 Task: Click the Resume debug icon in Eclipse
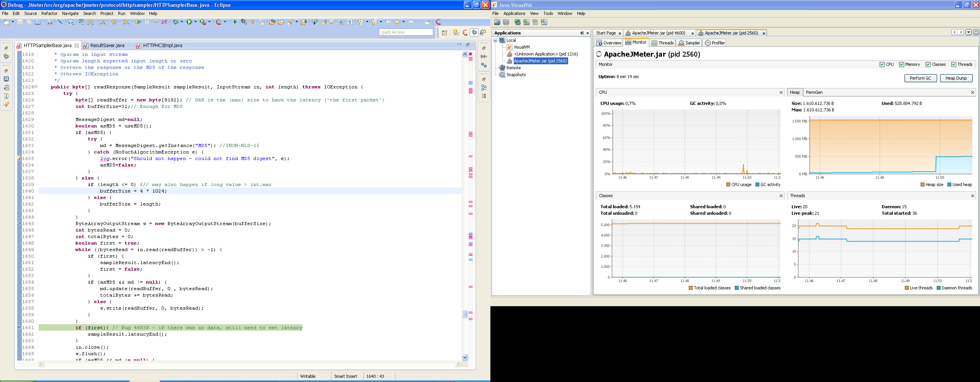[x=138, y=22]
